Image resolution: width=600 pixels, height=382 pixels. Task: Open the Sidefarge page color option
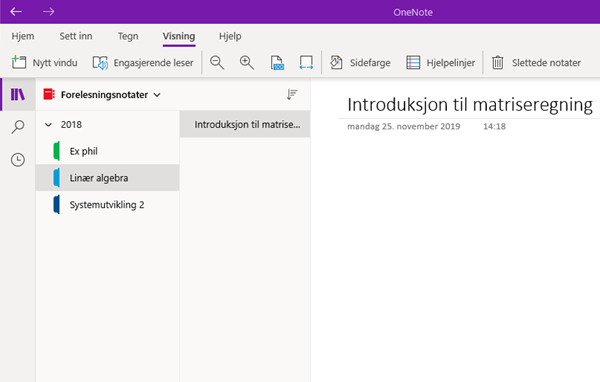[370, 63]
